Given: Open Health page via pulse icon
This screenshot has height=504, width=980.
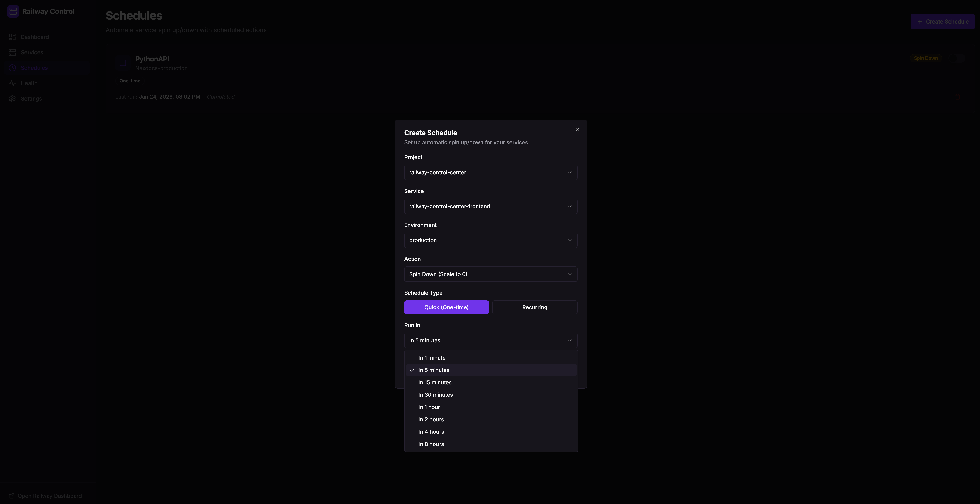Looking at the screenshot, I should 13,83.
